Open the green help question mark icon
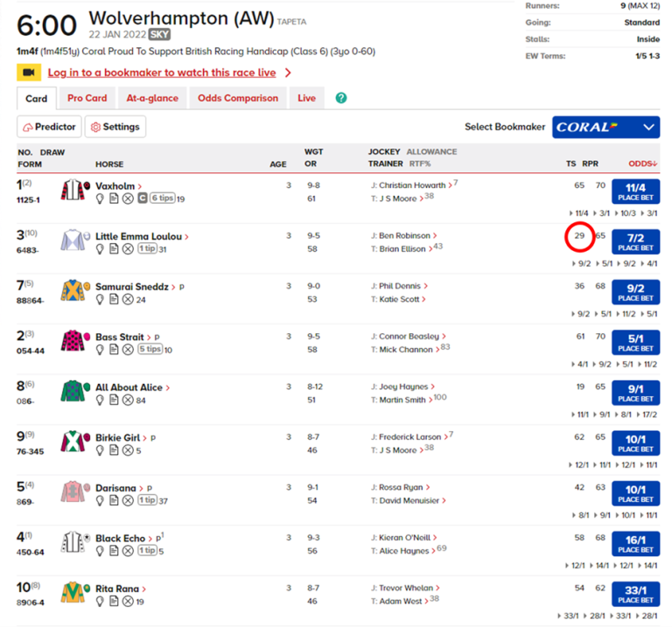This screenshot has width=672, height=627. (340, 98)
